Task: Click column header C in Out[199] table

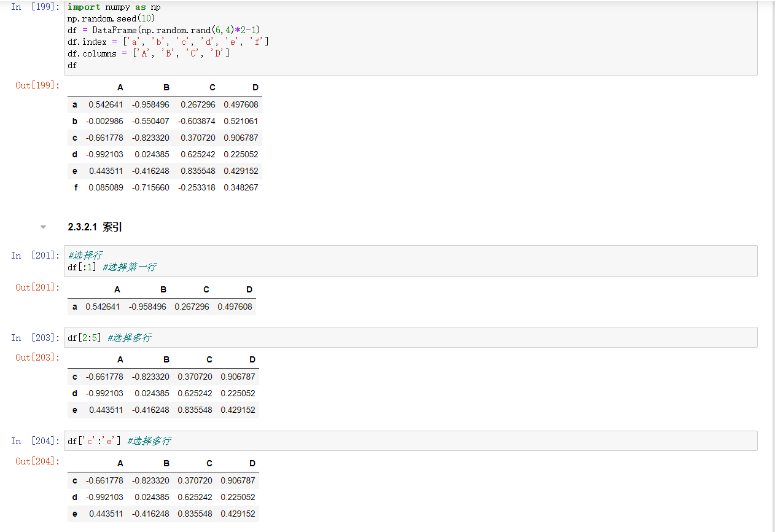Action: pos(212,88)
